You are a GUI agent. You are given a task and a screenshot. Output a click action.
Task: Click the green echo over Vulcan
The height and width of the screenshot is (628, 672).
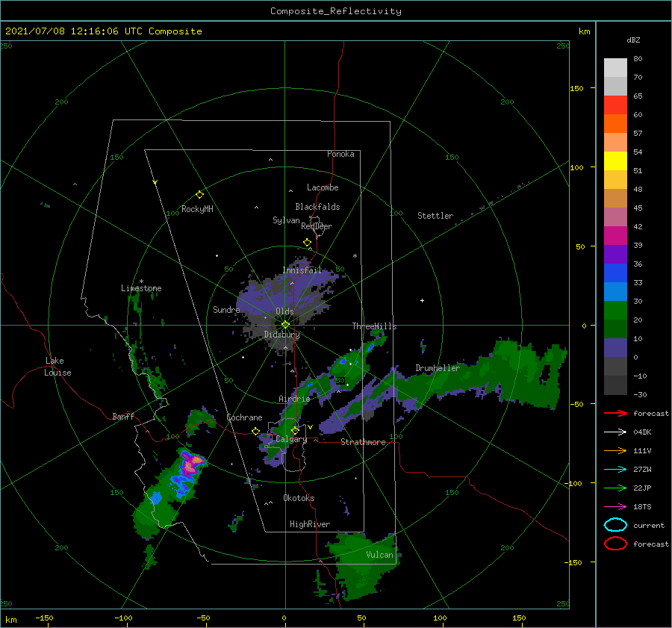tap(364, 566)
